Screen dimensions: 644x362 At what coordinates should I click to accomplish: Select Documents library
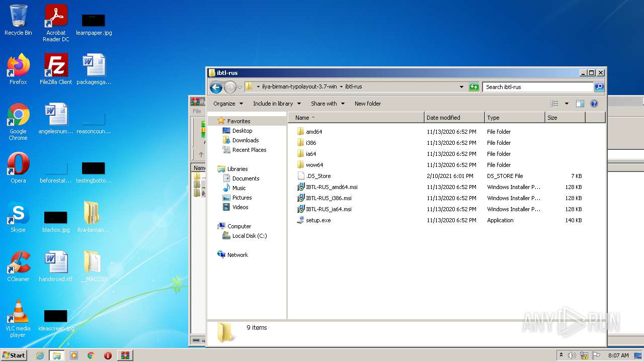tap(246, 178)
